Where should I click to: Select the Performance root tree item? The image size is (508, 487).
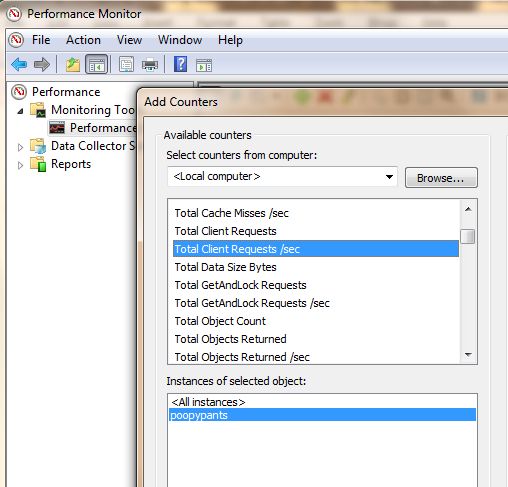[x=66, y=92]
